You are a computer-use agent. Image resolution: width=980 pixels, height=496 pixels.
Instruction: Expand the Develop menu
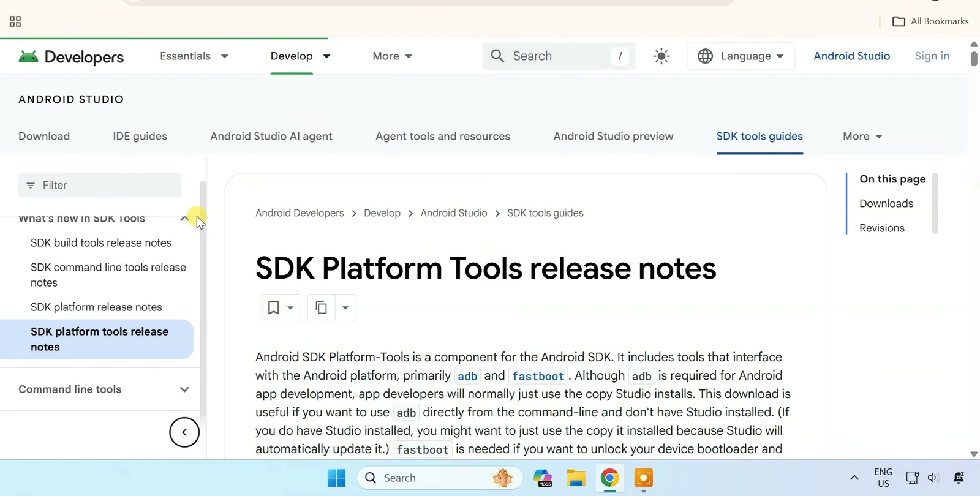tap(300, 56)
